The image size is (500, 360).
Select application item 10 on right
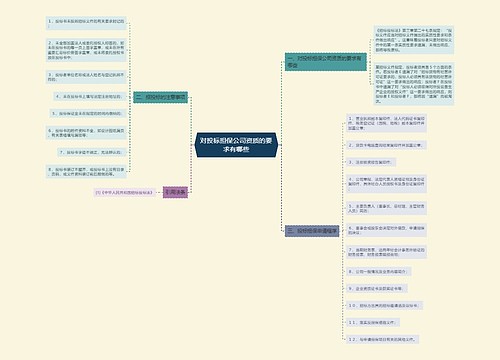(384, 305)
